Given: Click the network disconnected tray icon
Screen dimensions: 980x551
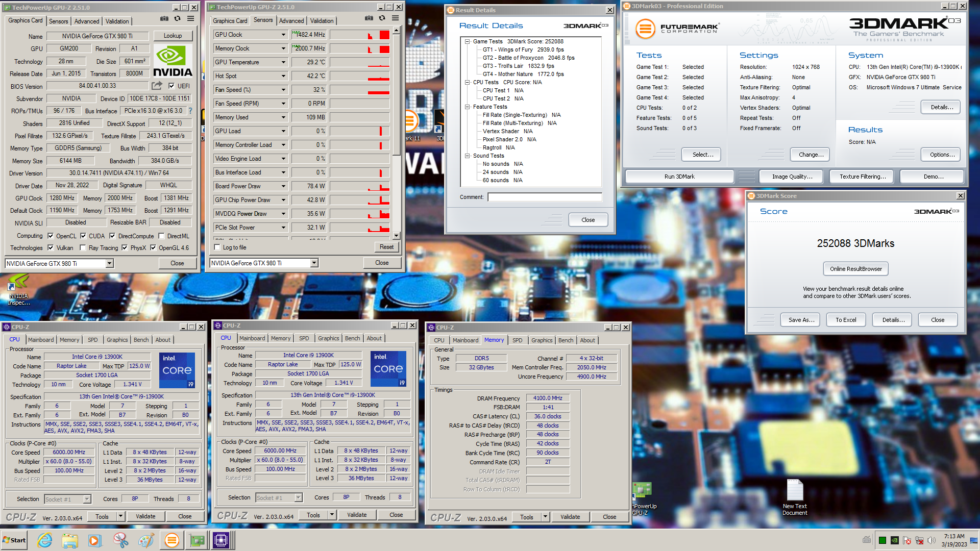Looking at the screenshot, I should (x=919, y=540).
